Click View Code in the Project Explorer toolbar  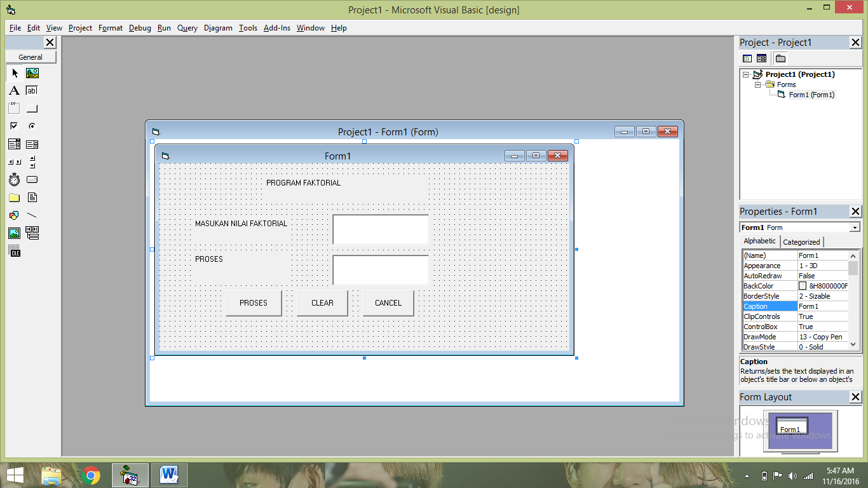(x=747, y=58)
